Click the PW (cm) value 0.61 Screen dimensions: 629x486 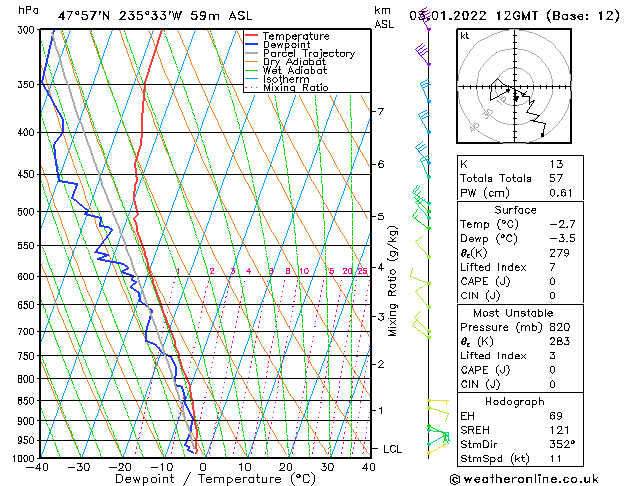click(560, 193)
